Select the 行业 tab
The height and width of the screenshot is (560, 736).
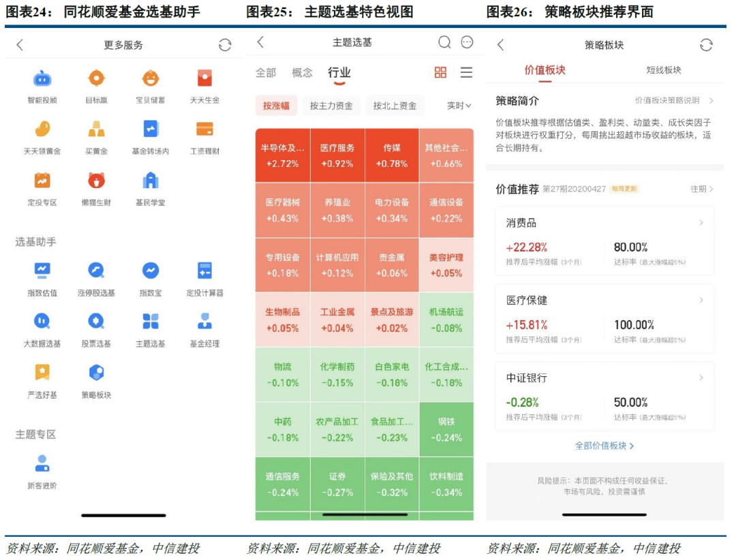coord(339,73)
